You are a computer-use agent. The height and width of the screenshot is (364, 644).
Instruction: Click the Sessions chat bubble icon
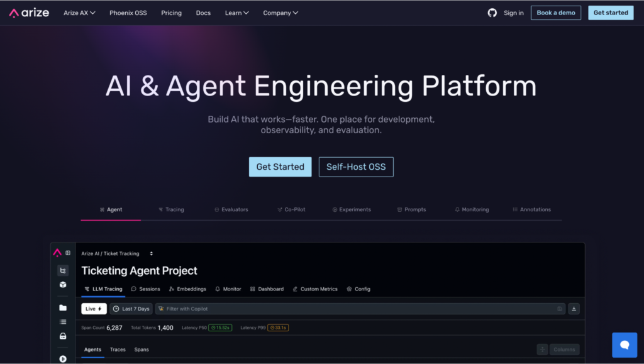[x=133, y=289]
